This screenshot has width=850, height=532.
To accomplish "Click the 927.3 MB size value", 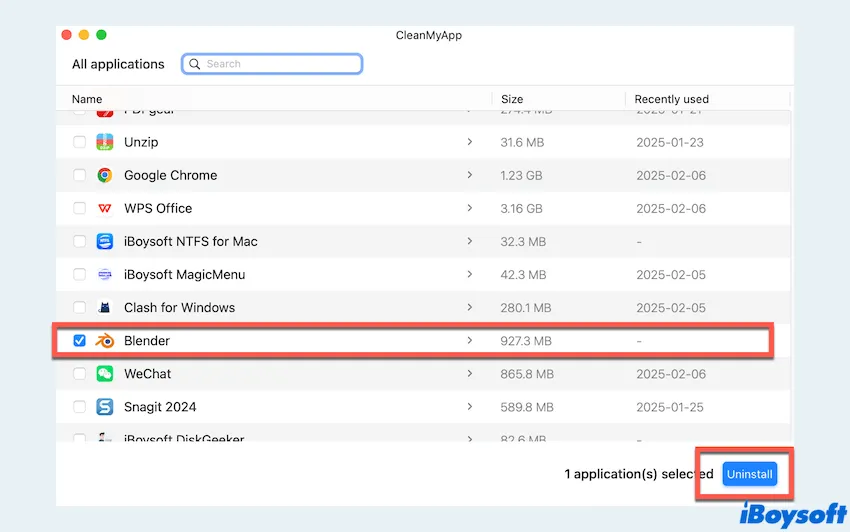I will tap(526, 341).
